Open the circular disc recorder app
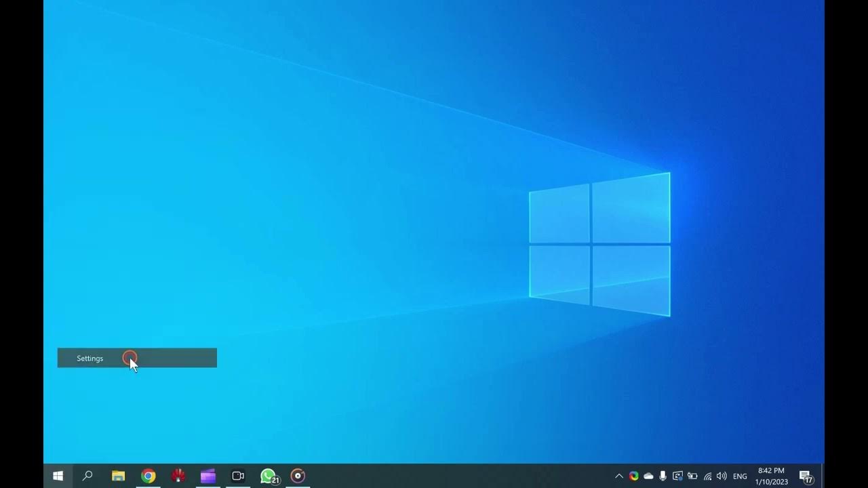This screenshot has width=868, height=488. point(298,476)
